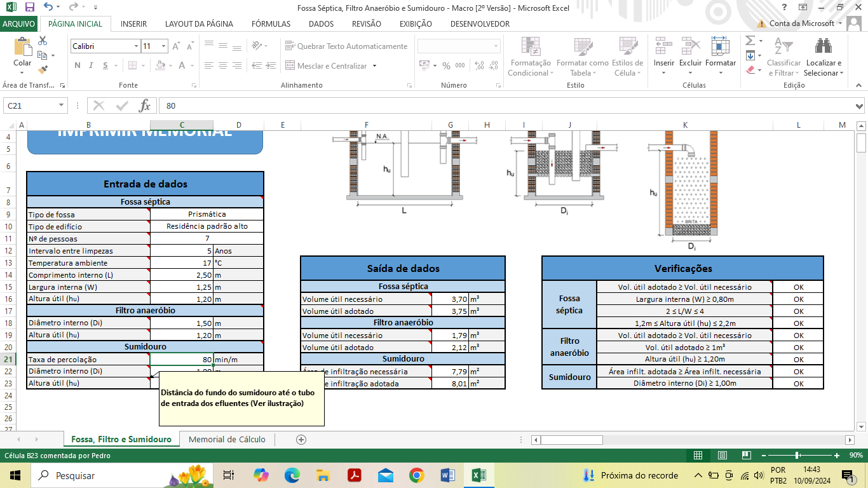The width and height of the screenshot is (868, 488).
Task: Click the scissors Cut icon
Action: (x=43, y=41)
